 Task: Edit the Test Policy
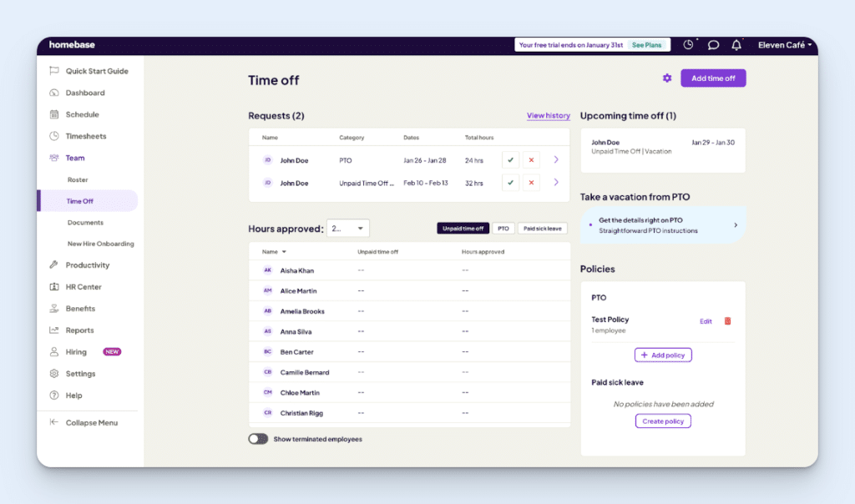pos(706,320)
